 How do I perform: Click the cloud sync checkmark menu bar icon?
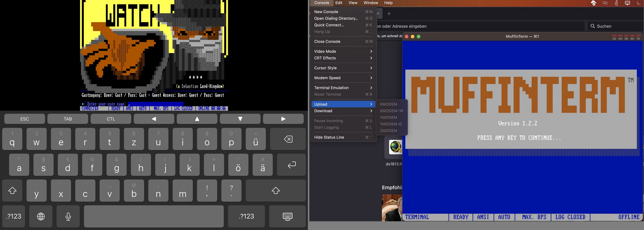coord(593,3)
